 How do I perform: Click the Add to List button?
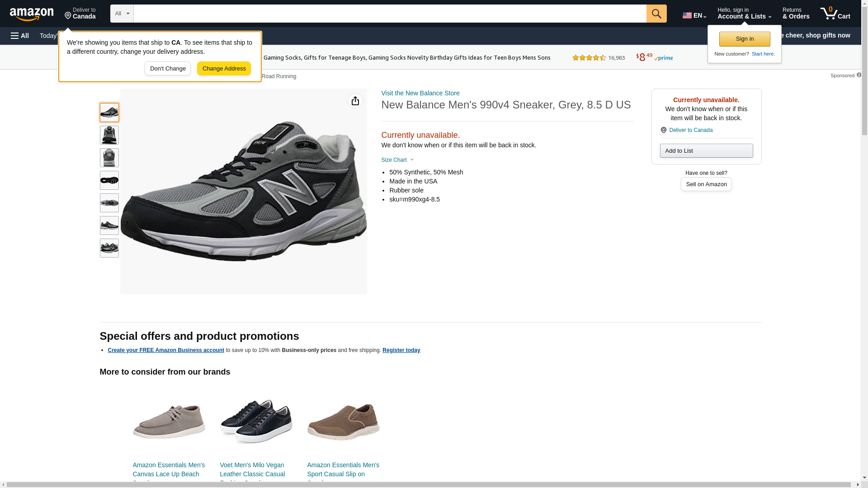pyautogui.click(x=706, y=150)
